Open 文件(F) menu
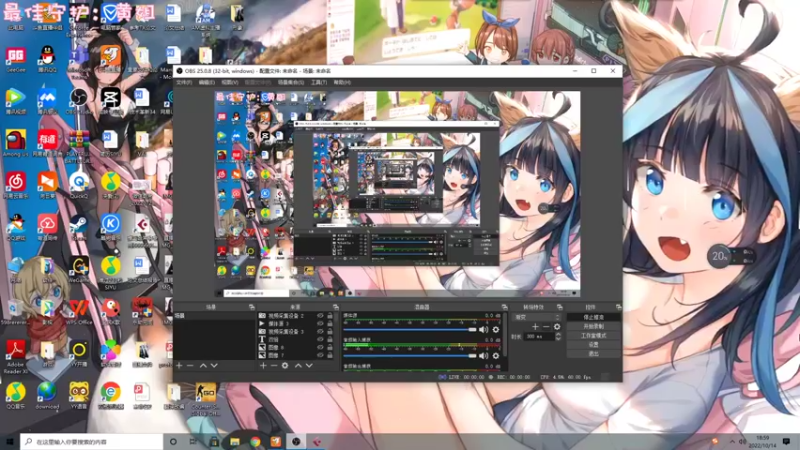The width and height of the screenshot is (800, 450). pyautogui.click(x=184, y=82)
